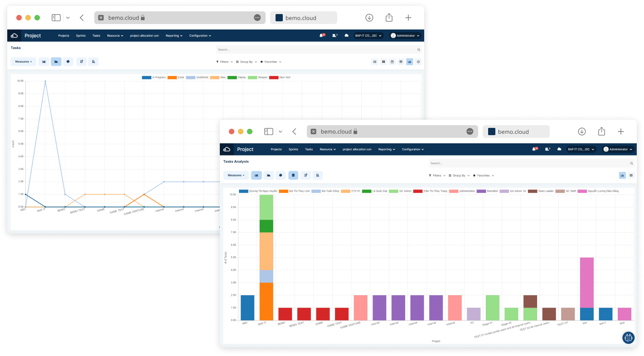Click bemo.cloud address bar in front browser
The width and height of the screenshot is (644, 356).
tap(392, 132)
